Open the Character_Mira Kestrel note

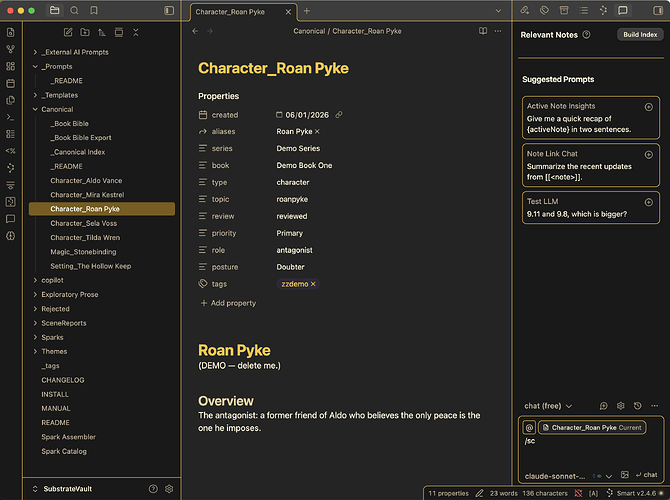87,195
